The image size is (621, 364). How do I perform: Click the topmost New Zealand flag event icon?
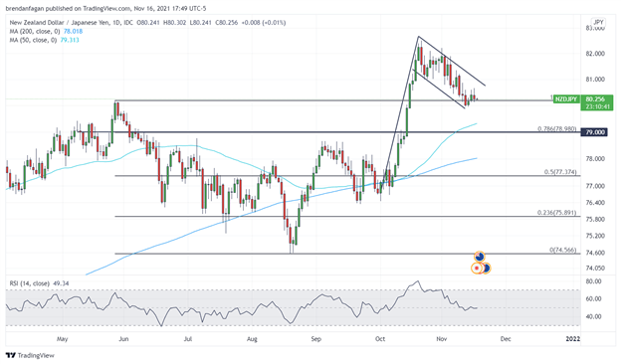pos(480,257)
